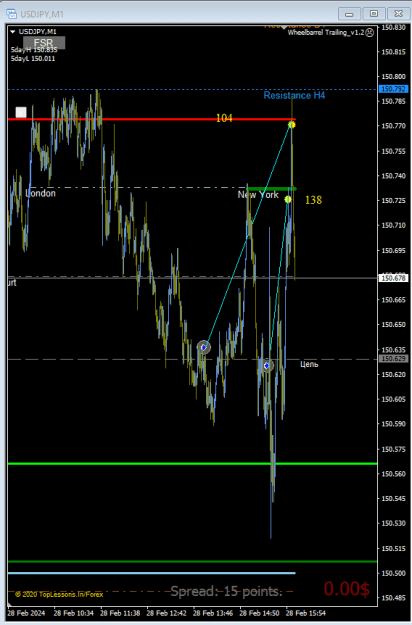The image size is (412, 625).
Task: Click the red 0.00$ profit label
Action: (347, 589)
